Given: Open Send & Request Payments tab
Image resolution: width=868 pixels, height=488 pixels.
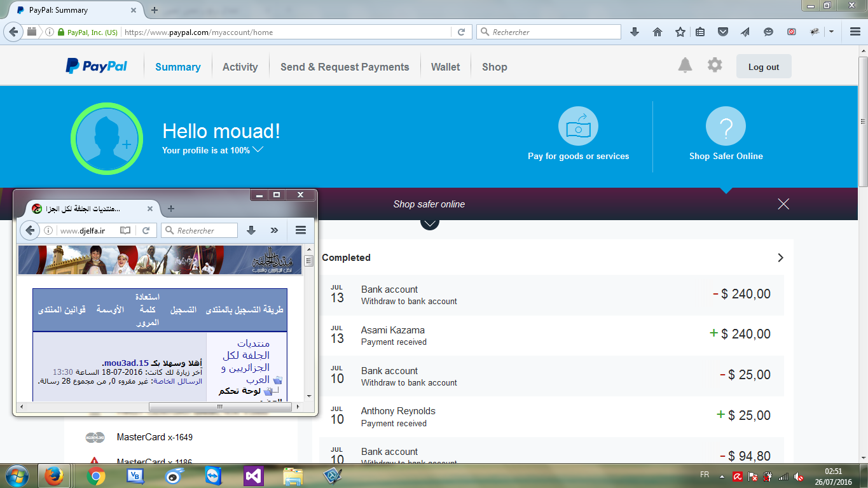Looking at the screenshot, I should pyautogui.click(x=345, y=67).
